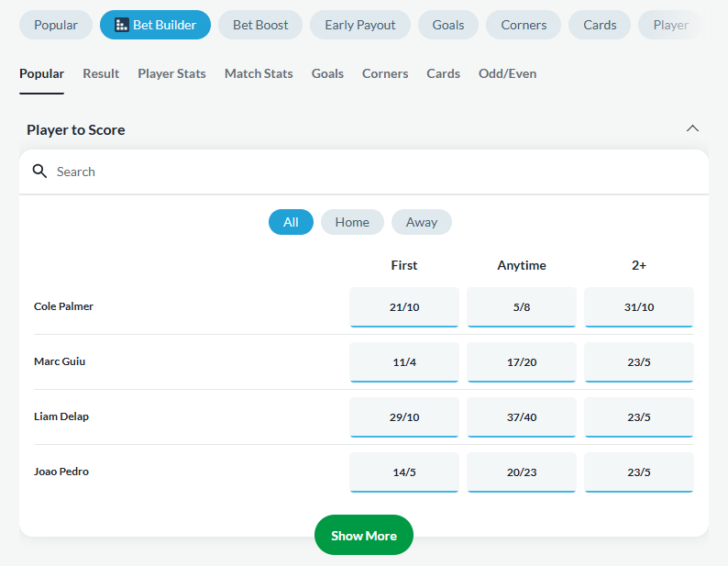Viewport: 728px width, 566px height.
Task: Click the Liam Delap name
Action: click(x=61, y=416)
